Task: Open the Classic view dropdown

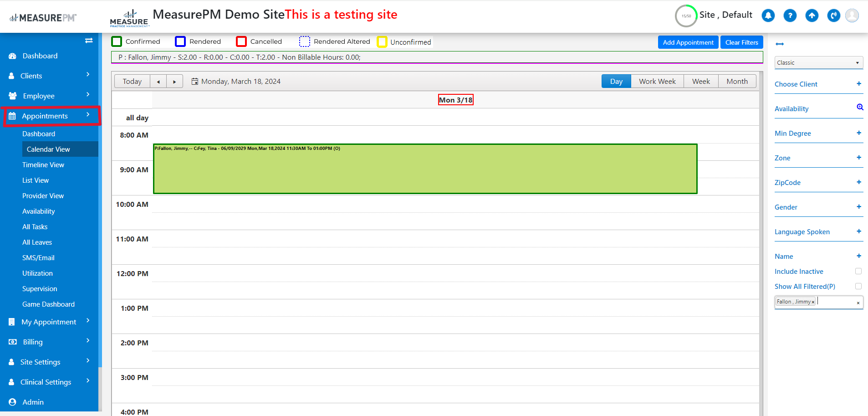Action: tap(819, 62)
